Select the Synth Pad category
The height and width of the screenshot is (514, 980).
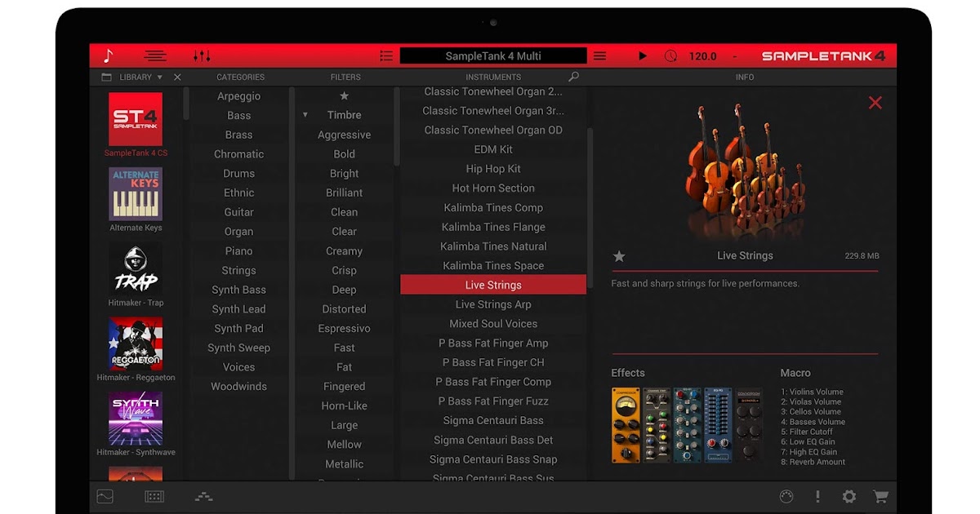pos(238,329)
